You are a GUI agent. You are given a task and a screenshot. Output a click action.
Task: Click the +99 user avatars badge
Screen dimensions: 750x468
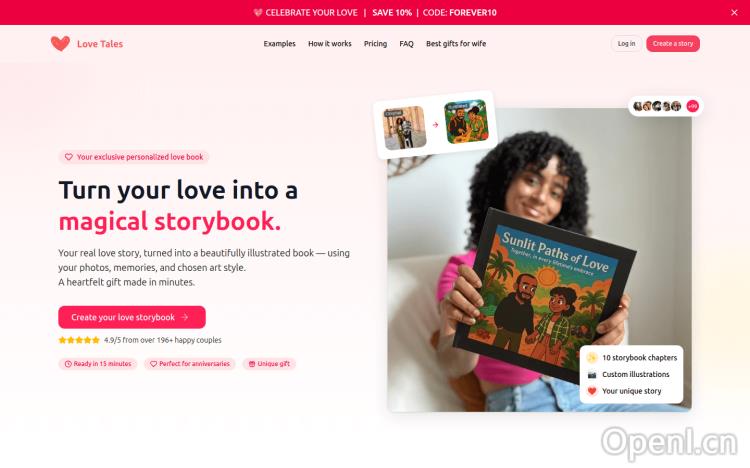(x=692, y=106)
